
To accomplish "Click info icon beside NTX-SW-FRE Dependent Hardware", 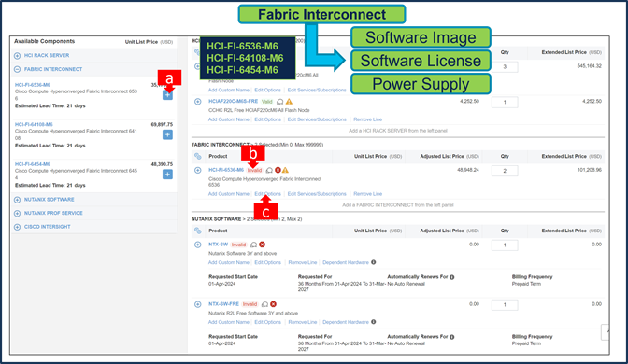I will (x=374, y=322).
